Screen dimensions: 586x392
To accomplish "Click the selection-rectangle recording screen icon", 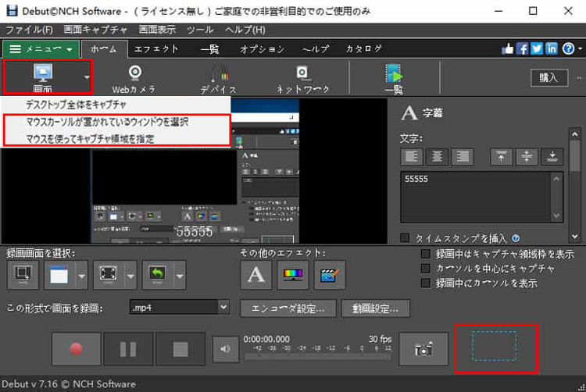I will tap(23, 275).
